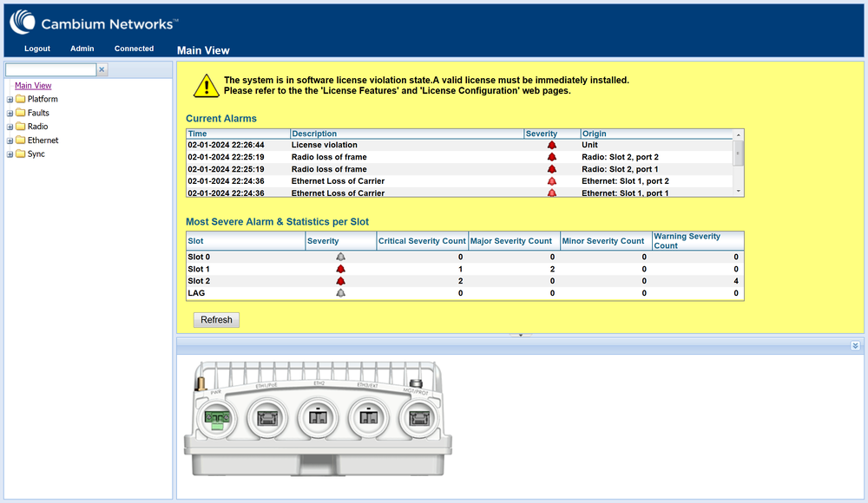Click the License violation red alarm bell
The image size is (868, 503).
pos(551,146)
